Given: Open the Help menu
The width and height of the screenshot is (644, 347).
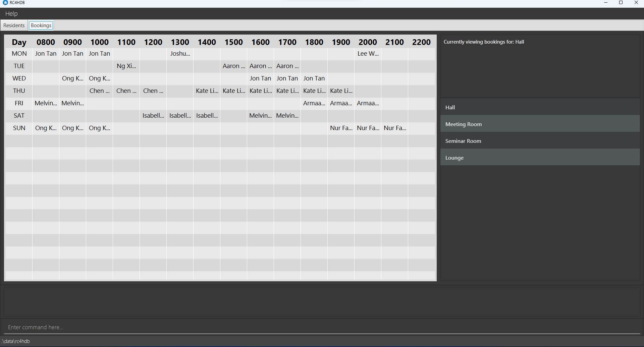Looking at the screenshot, I should click(11, 14).
